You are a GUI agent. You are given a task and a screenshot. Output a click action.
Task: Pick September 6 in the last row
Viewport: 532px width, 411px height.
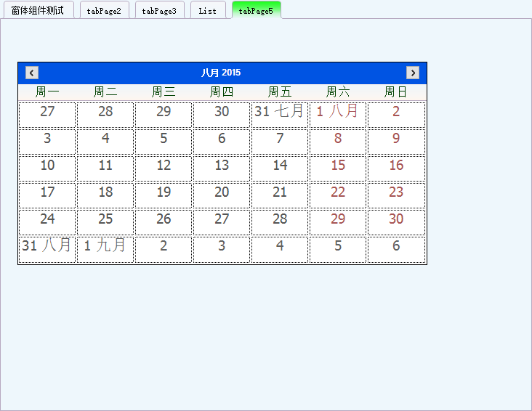pyautogui.click(x=396, y=249)
